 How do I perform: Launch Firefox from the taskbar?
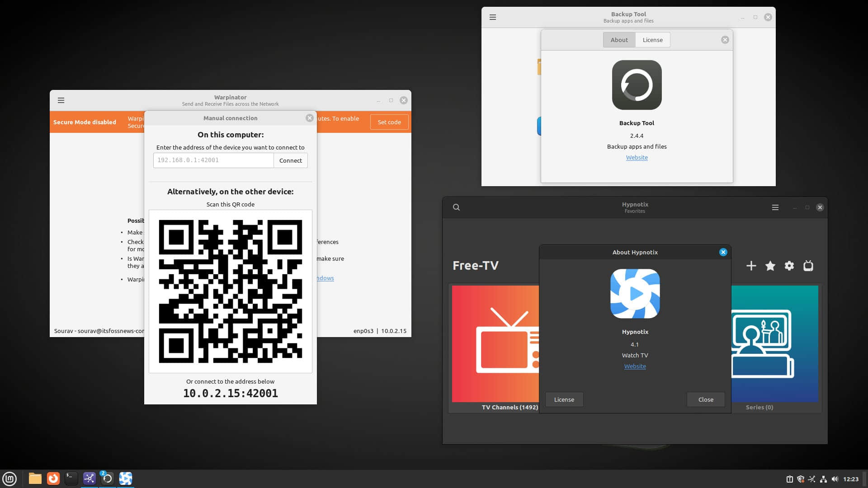tap(53, 479)
